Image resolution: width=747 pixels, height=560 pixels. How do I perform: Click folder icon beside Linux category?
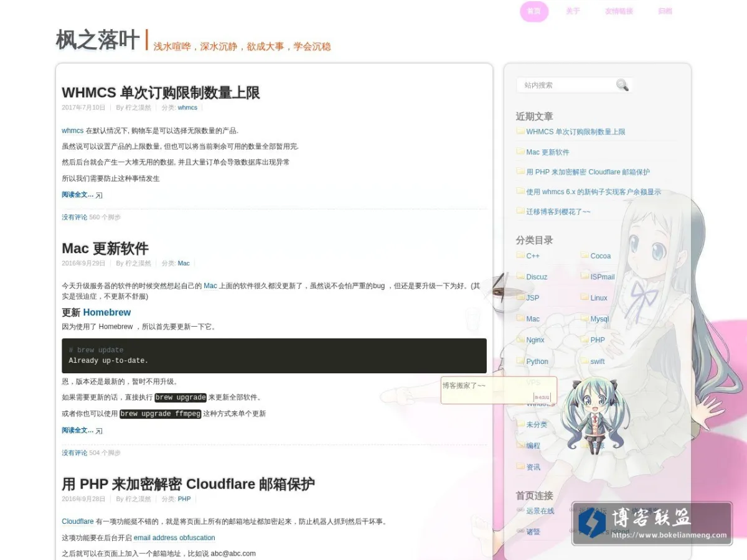point(585,297)
